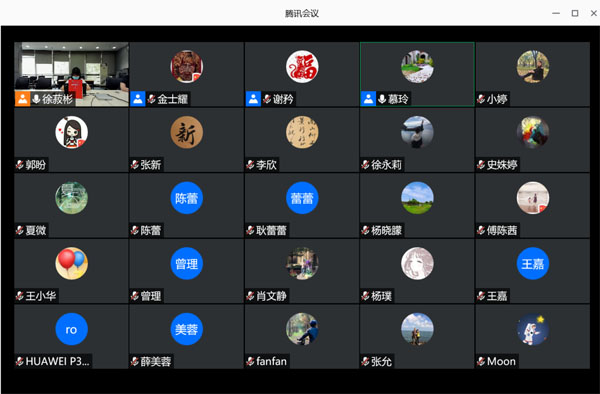Screen dimensions: 600x394
Task: Click the balloon avatar of 王小华
Action: [x=72, y=264]
